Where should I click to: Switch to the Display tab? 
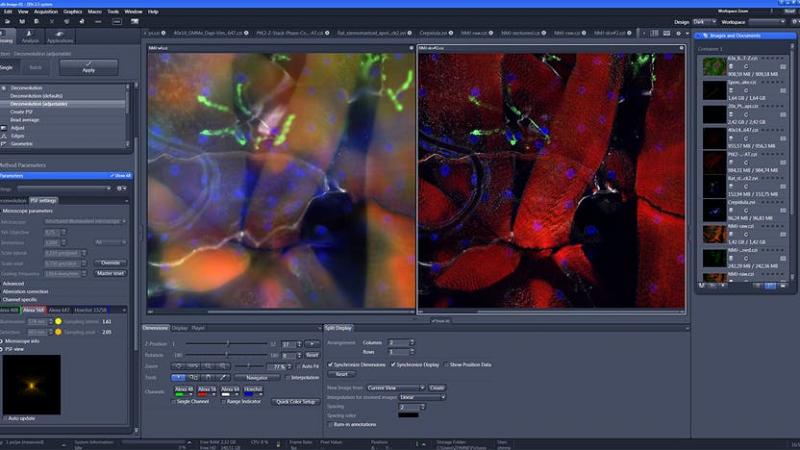coord(180,328)
